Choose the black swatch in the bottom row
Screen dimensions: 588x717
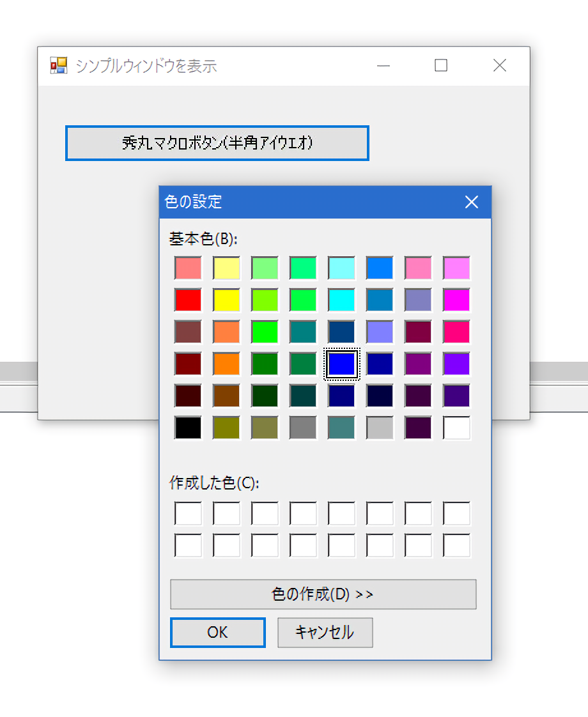tap(188, 428)
